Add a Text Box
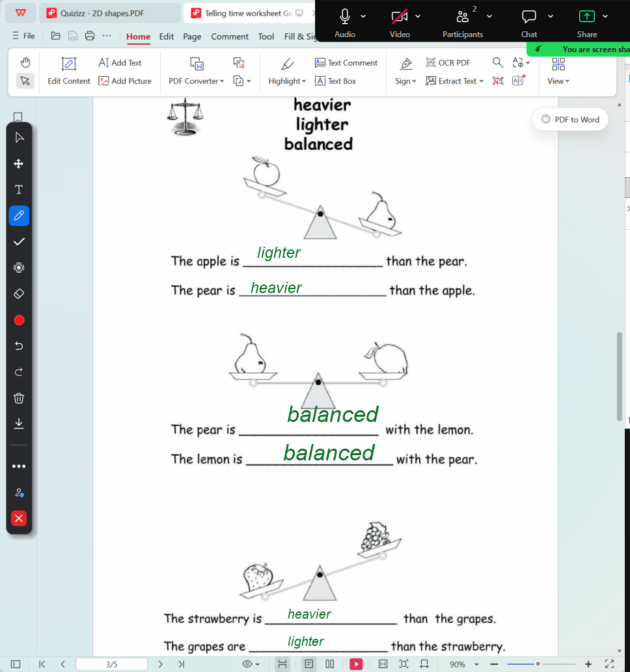 pyautogui.click(x=335, y=81)
